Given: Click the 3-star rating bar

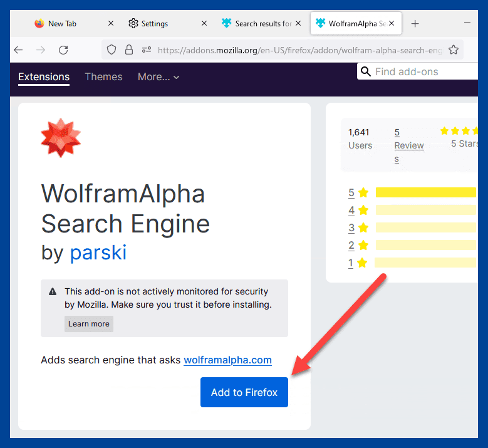Looking at the screenshot, I should tap(426, 227).
